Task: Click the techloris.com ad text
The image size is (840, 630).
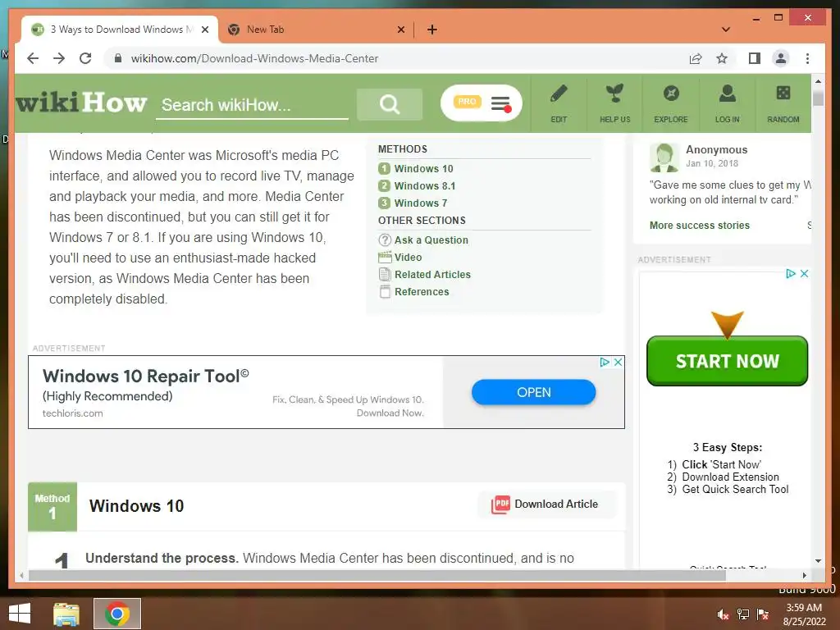Action: [x=73, y=413]
